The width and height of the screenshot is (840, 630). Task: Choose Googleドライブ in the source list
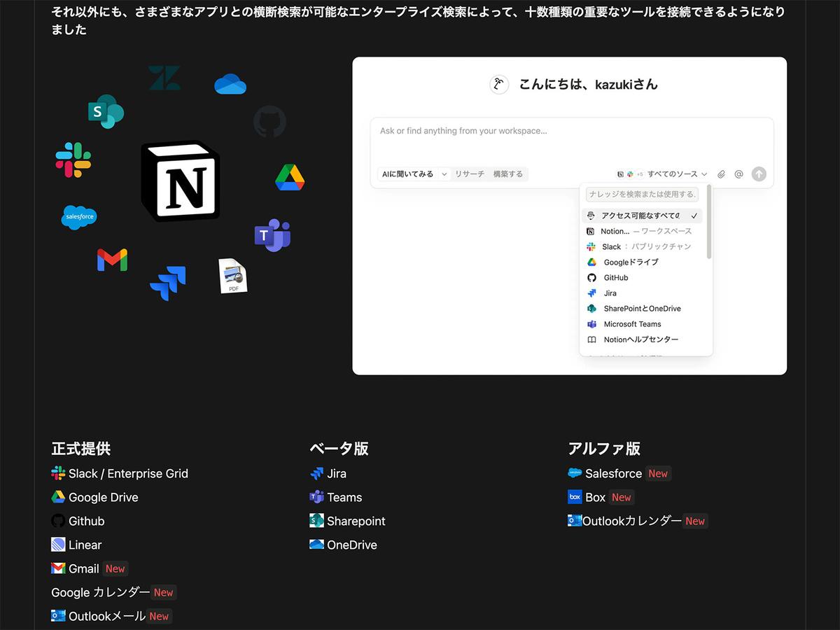[642, 262]
